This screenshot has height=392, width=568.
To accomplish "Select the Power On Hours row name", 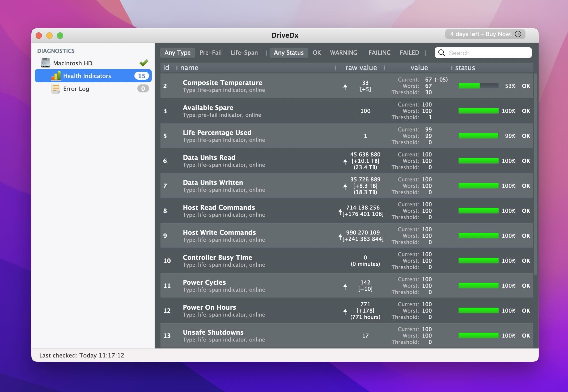I will [209, 307].
